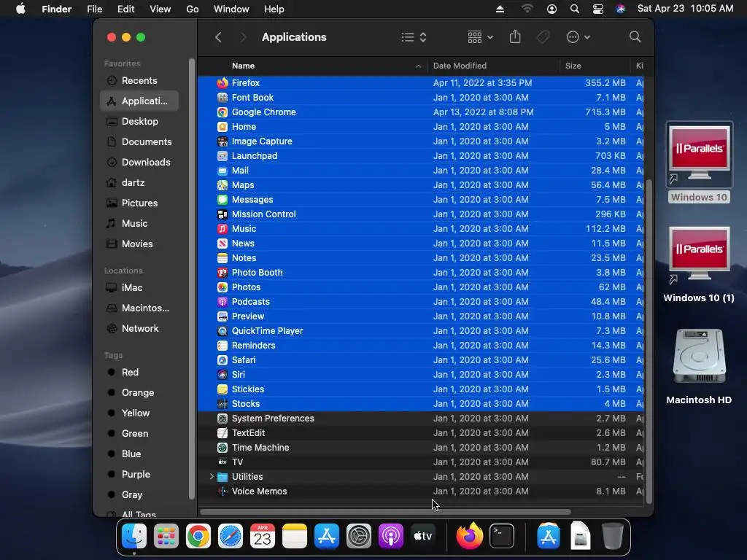Open Finder window search magnifier
The image size is (747, 560).
click(x=635, y=36)
